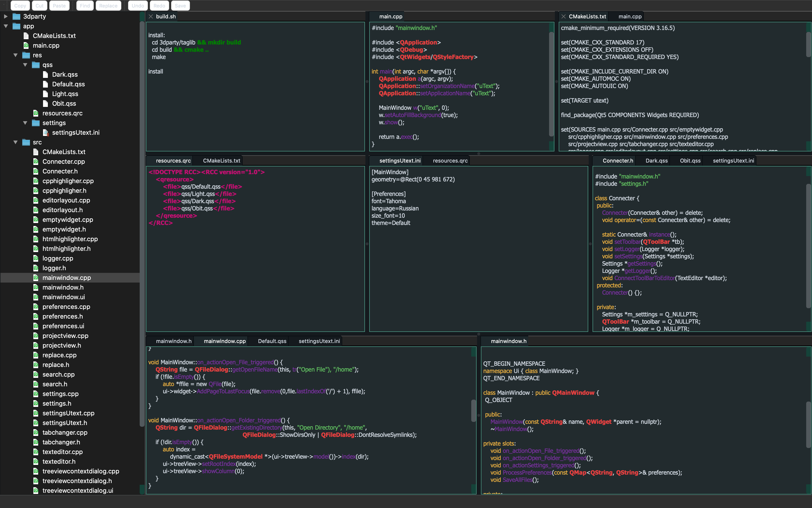The image size is (812, 508).
Task: Click the Copy button
Action: (x=20, y=6)
